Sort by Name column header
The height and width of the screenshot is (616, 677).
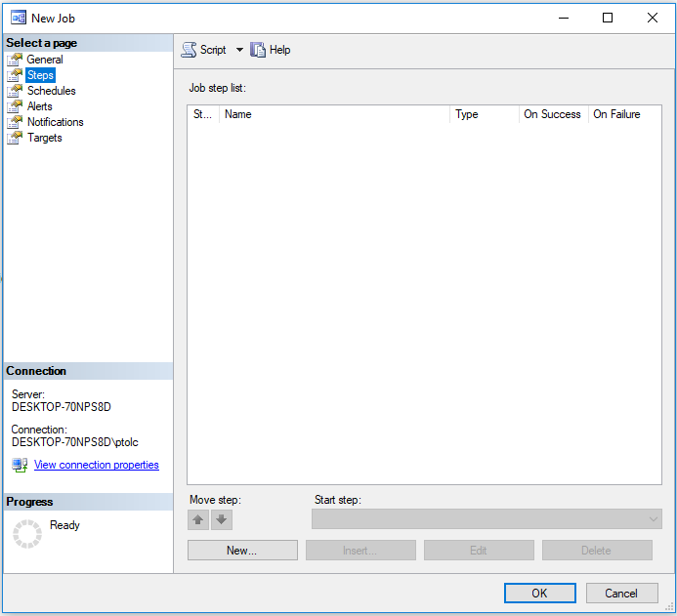pyautogui.click(x=334, y=114)
